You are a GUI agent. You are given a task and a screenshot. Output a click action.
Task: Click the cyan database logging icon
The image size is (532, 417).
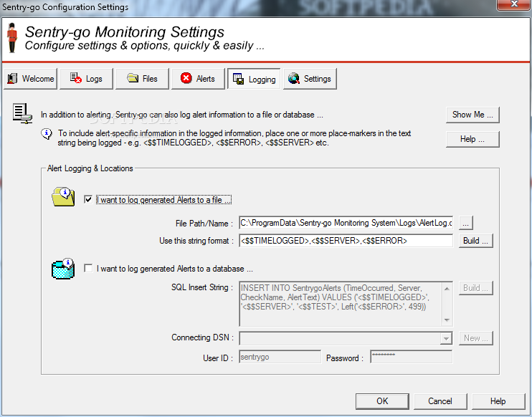click(x=63, y=269)
